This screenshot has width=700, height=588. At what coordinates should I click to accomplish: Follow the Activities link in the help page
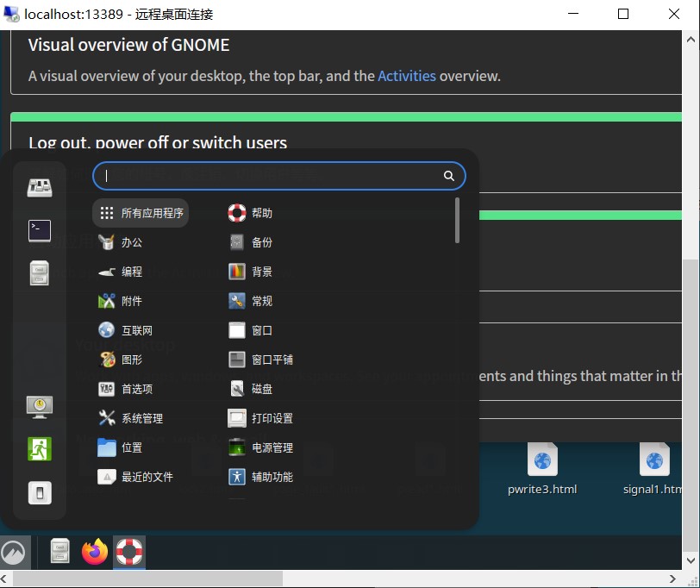407,76
